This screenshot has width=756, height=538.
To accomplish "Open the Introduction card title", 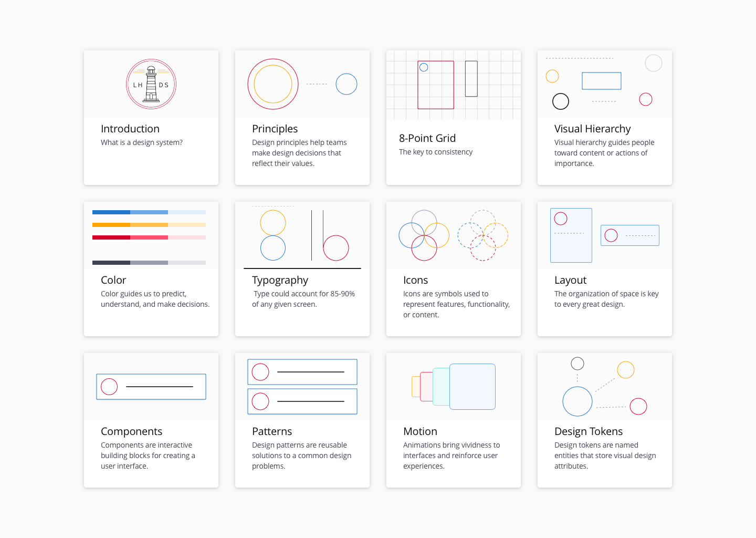I will point(130,129).
